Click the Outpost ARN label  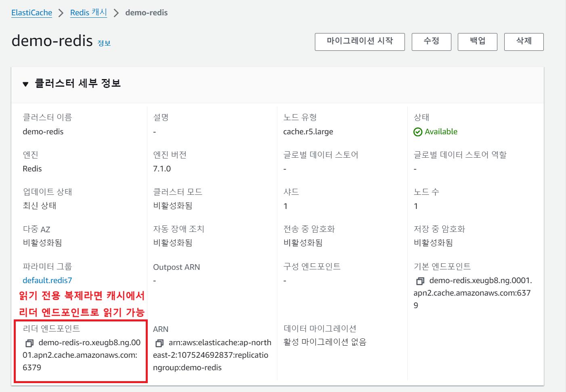pyautogui.click(x=176, y=267)
